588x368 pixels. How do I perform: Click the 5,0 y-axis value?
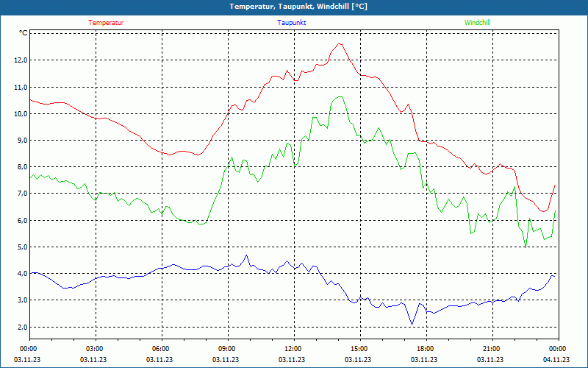point(23,247)
